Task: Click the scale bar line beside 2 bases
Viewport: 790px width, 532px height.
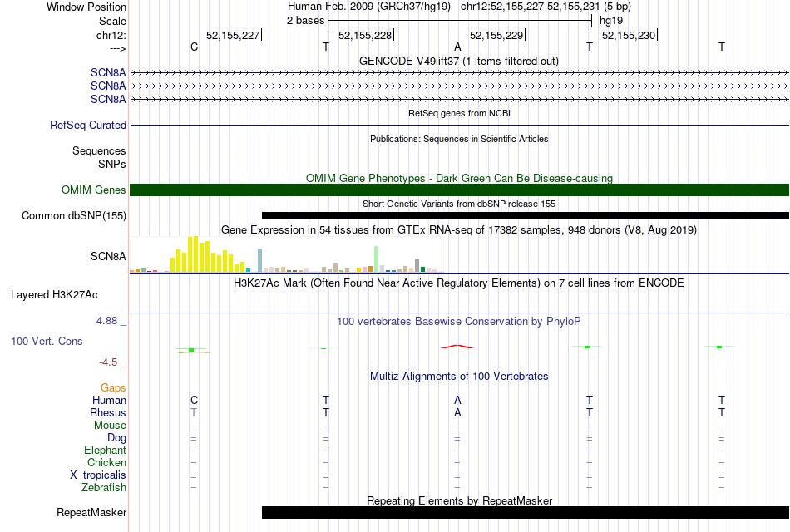Action: (460, 21)
